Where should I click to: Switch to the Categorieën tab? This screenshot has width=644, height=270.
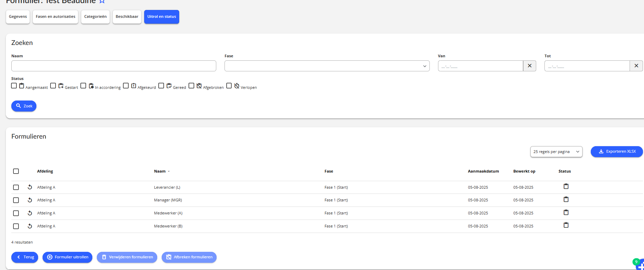point(95,17)
